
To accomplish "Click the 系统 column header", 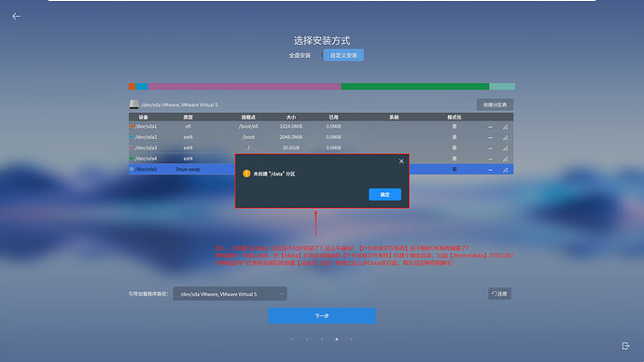I will (x=394, y=117).
